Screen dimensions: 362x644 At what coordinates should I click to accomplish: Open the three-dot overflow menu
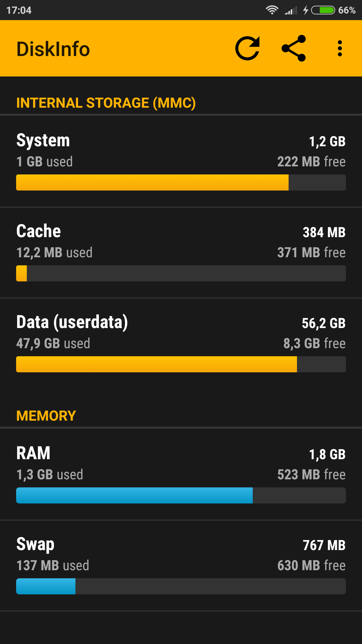click(340, 48)
